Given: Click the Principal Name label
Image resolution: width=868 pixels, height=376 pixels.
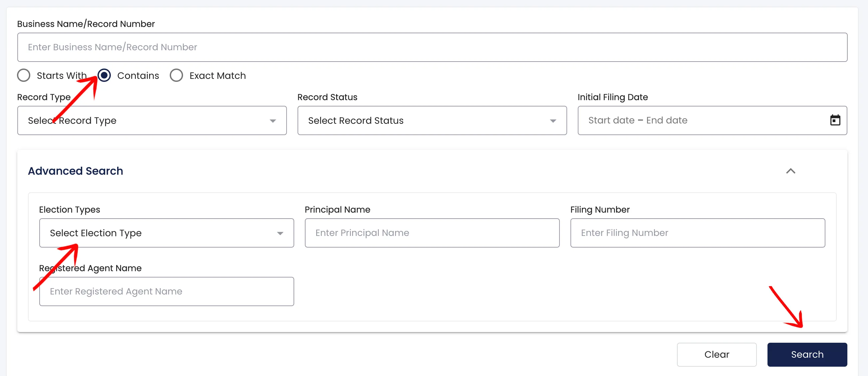Looking at the screenshot, I should 337,210.
